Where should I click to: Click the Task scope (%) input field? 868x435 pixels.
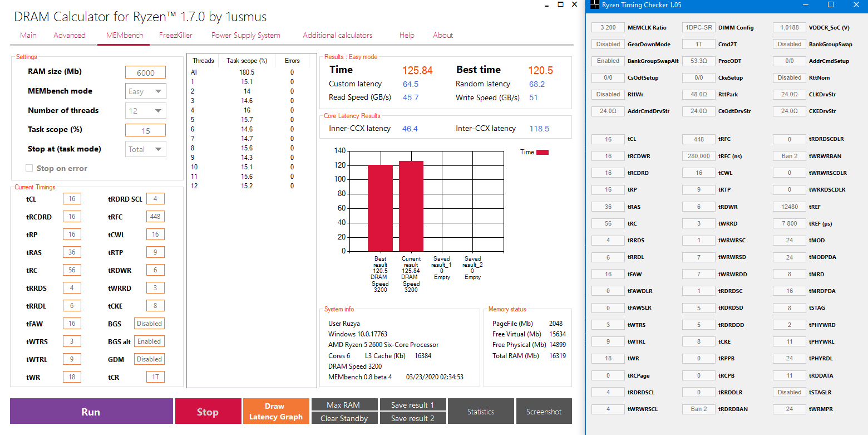[x=145, y=130]
